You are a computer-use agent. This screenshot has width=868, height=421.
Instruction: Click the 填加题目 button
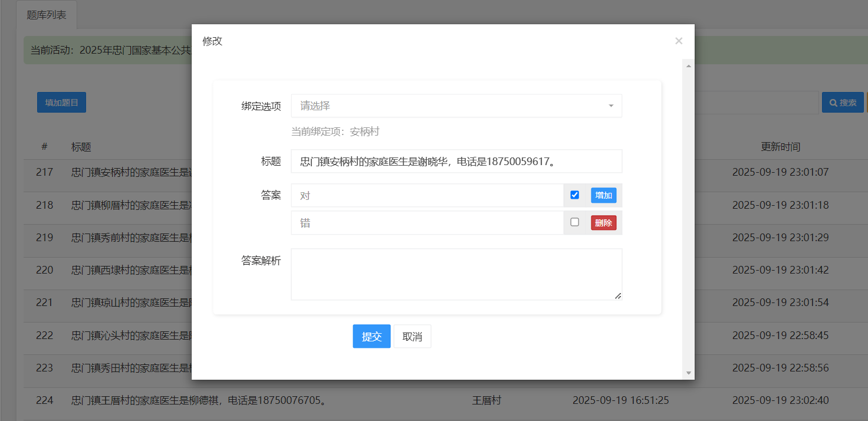point(61,102)
